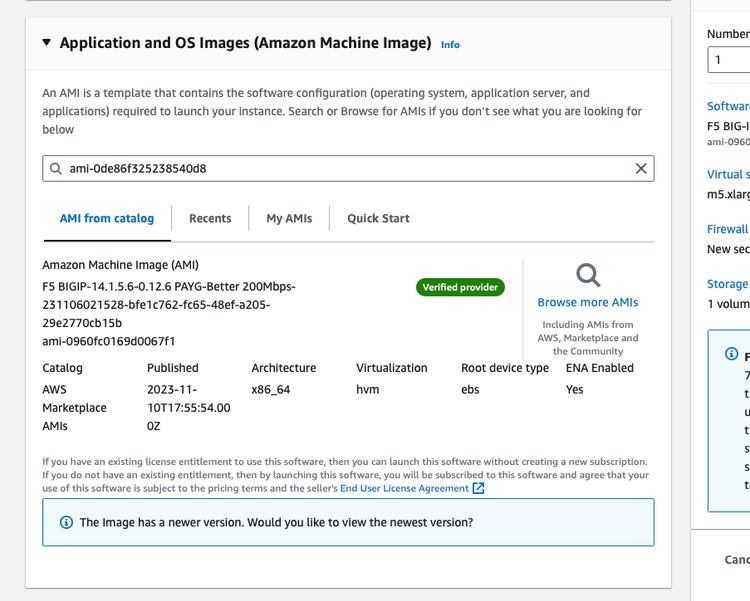
Task: Clear the AMI search with X icon
Action: (x=641, y=169)
